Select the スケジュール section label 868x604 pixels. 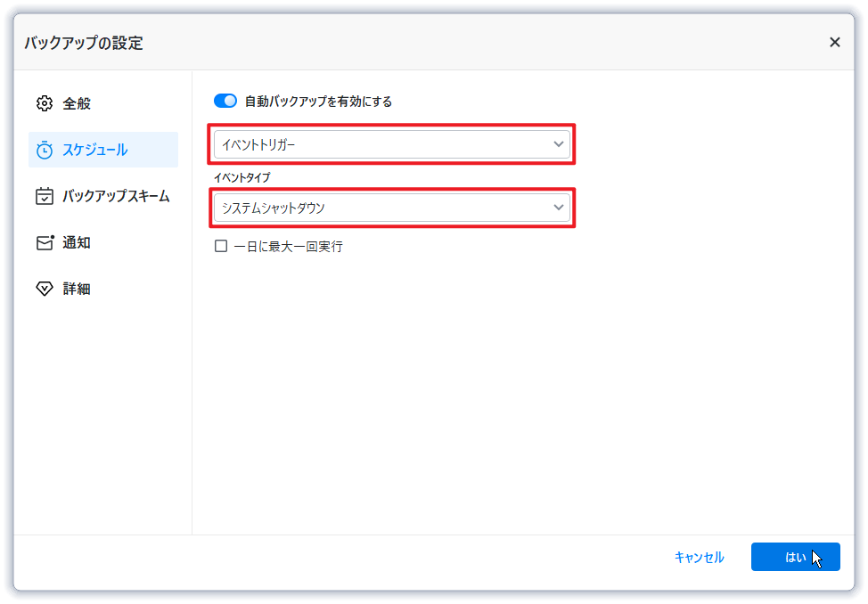[94, 150]
